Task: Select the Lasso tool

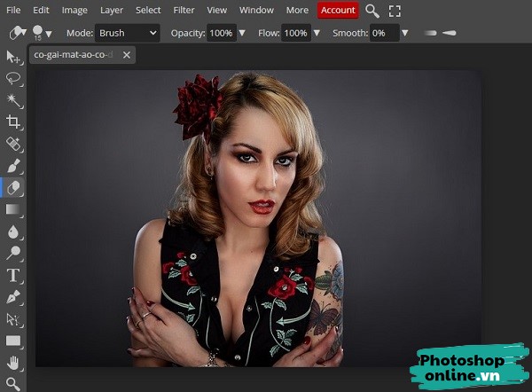Action: (13, 79)
